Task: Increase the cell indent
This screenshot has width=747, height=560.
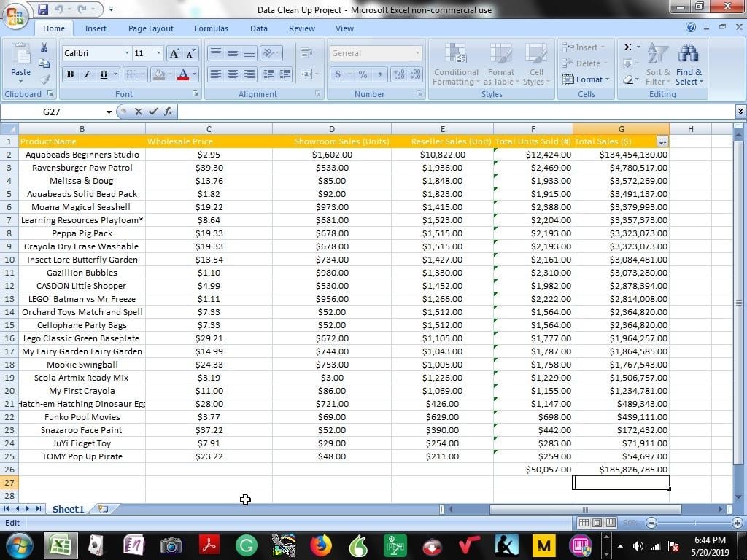Action: [285, 74]
